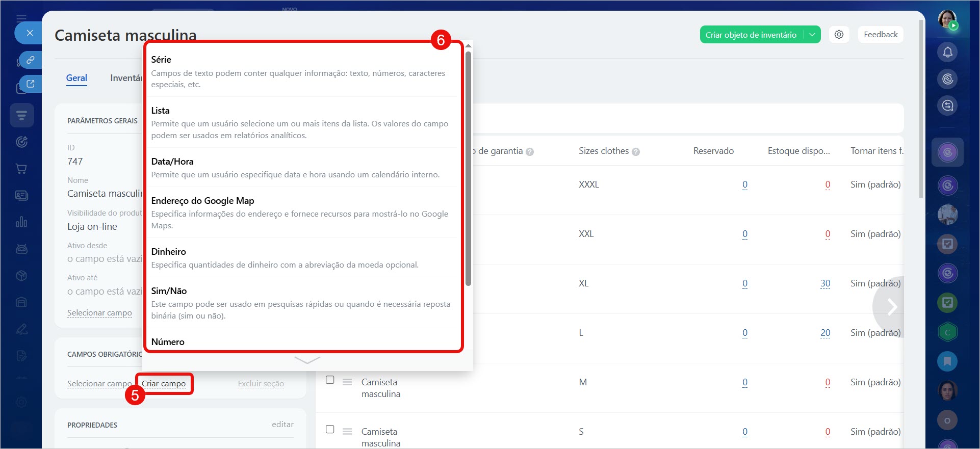Select the Lista field type

coord(301,122)
